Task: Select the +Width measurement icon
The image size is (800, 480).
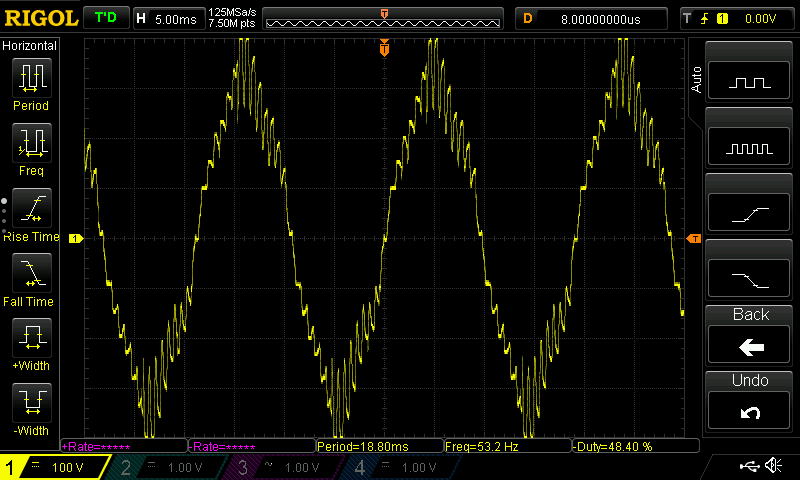Action: 32,338
